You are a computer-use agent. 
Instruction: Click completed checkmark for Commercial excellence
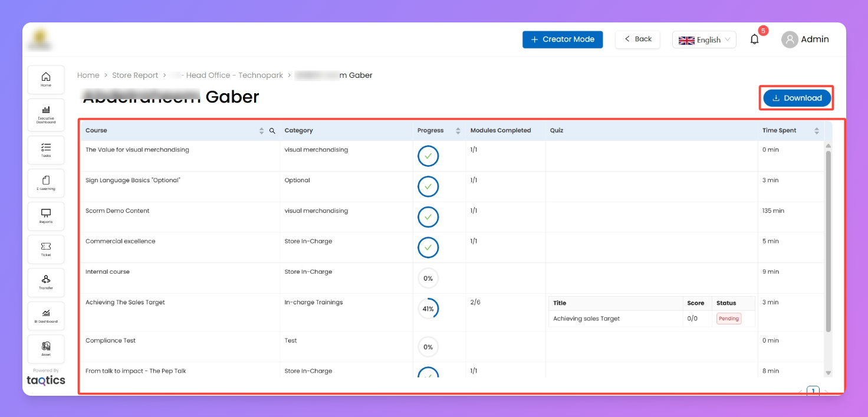point(428,248)
